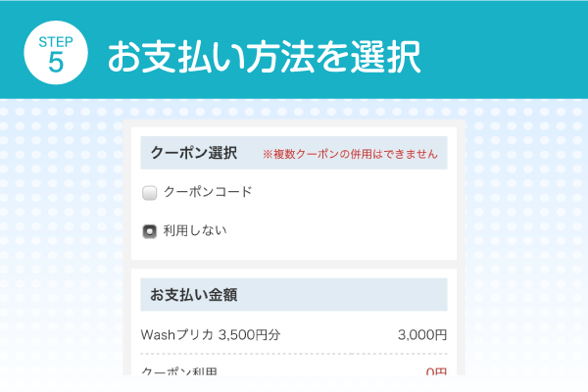The height and width of the screenshot is (392, 588).
Task: Click the お支払い方法を選択 heading
Action: click(264, 57)
